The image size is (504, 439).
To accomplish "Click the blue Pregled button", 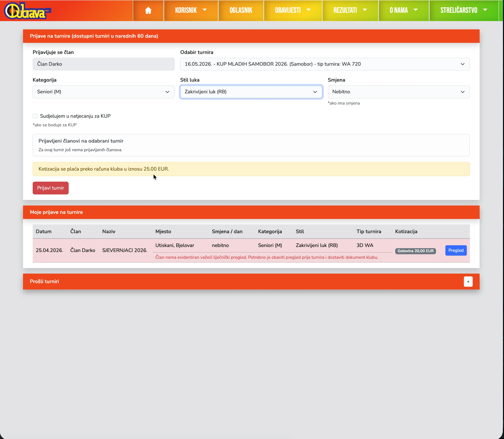I will click(456, 250).
